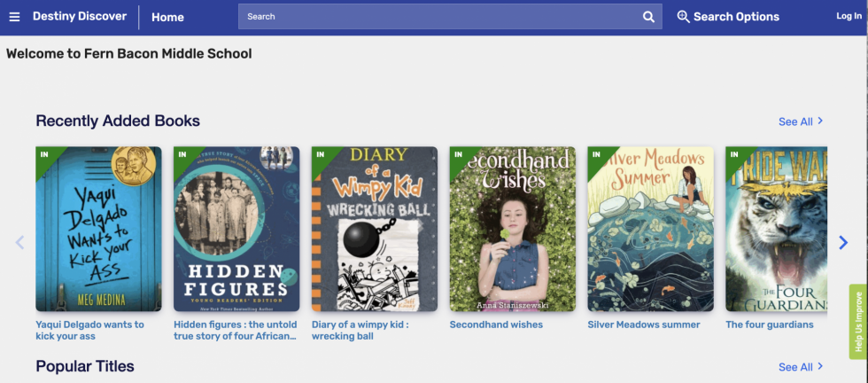The width and height of the screenshot is (868, 383).
Task: Click the See All chevron for Recently Added Books
Action: click(x=820, y=121)
